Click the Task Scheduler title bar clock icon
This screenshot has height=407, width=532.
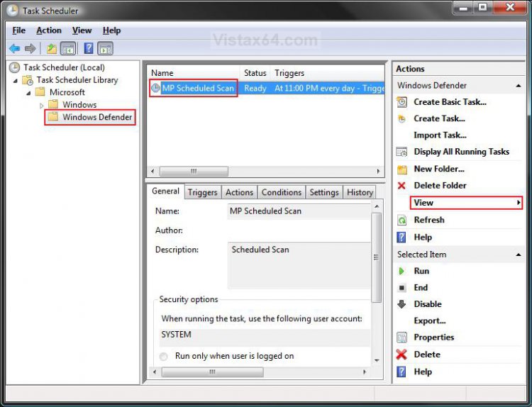tap(13, 11)
